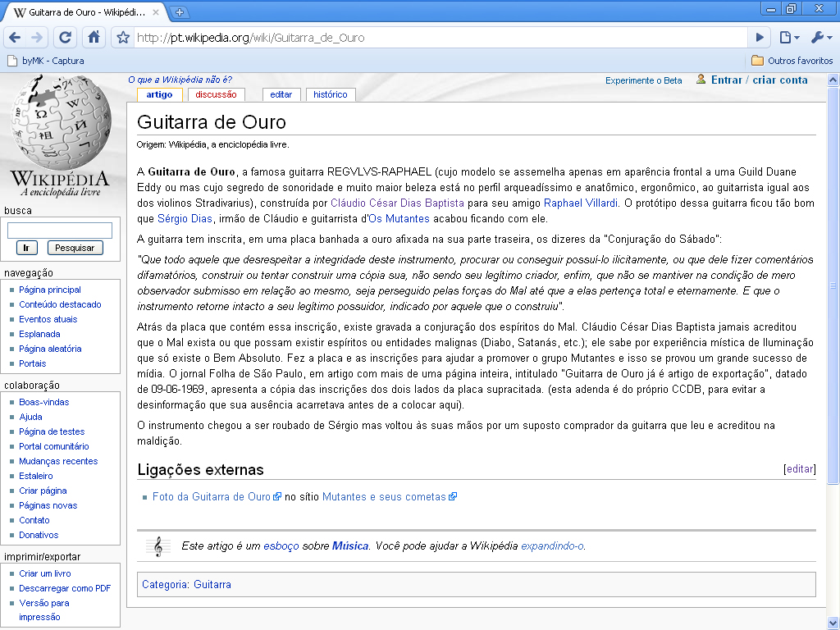Open the wrench settings menu
Image resolution: width=840 pixels, height=630 pixels.
tap(820, 38)
